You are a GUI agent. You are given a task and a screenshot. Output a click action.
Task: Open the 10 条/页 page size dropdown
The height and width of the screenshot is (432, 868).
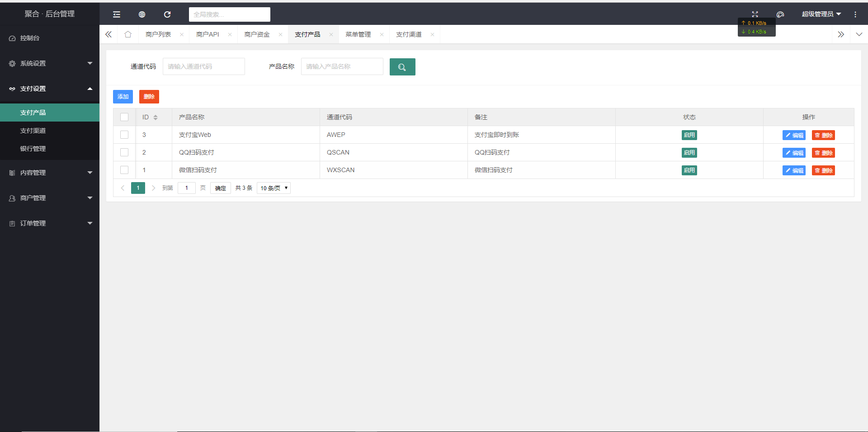click(x=274, y=188)
